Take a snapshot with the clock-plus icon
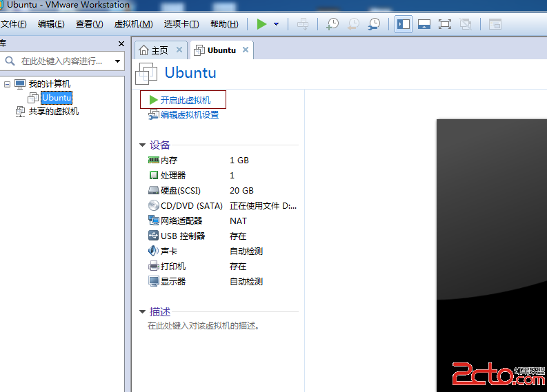Screen dimensions: 547x392 (332, 24)
